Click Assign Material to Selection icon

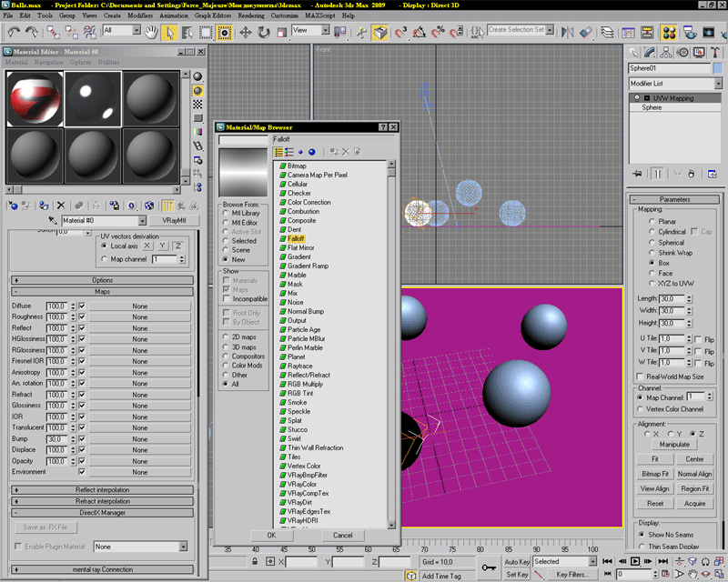tap(44, 206)
